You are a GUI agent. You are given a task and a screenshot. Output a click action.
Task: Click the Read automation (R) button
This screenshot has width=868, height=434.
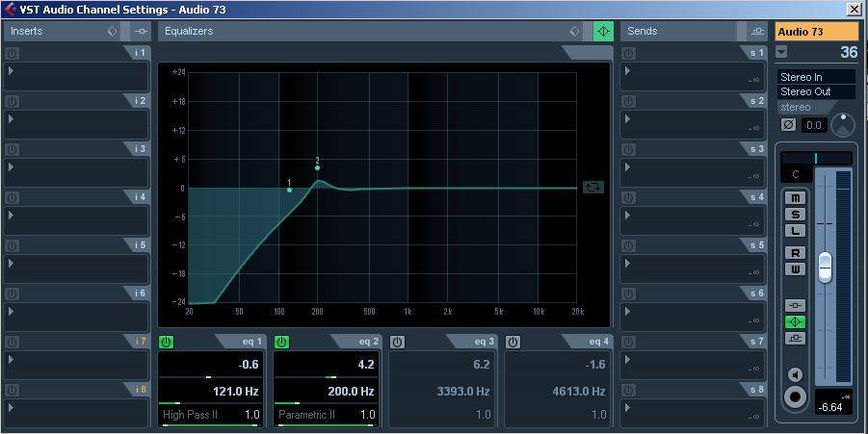coord(796,253)
